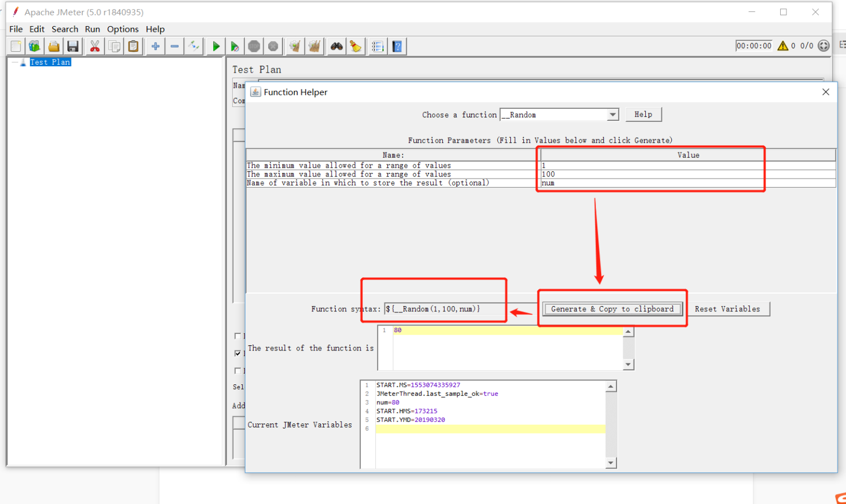
Task: Open the Templates toolbar icon
Action: click(35, 46)
